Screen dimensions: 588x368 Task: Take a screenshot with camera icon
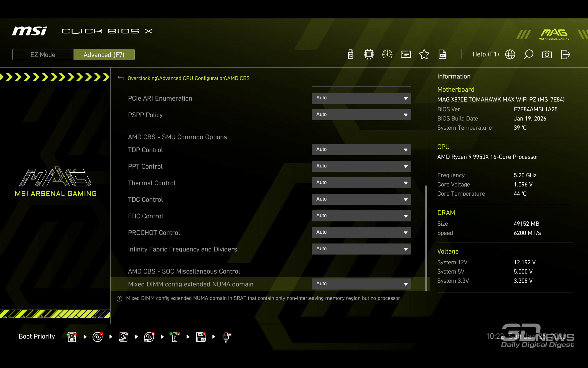pyautogui.click(x=547, y=55)
